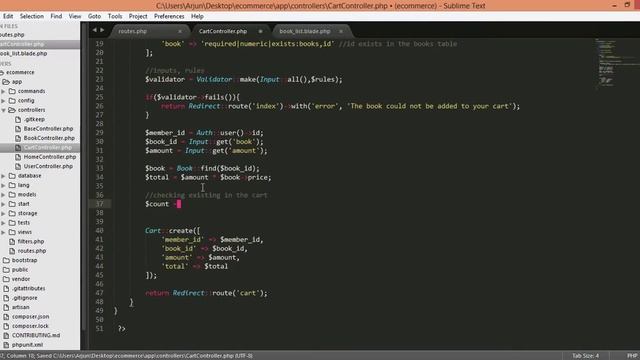This screenshot has height=360, width=640.
Task: Open the Goto menu
Action: coord(94,16)
